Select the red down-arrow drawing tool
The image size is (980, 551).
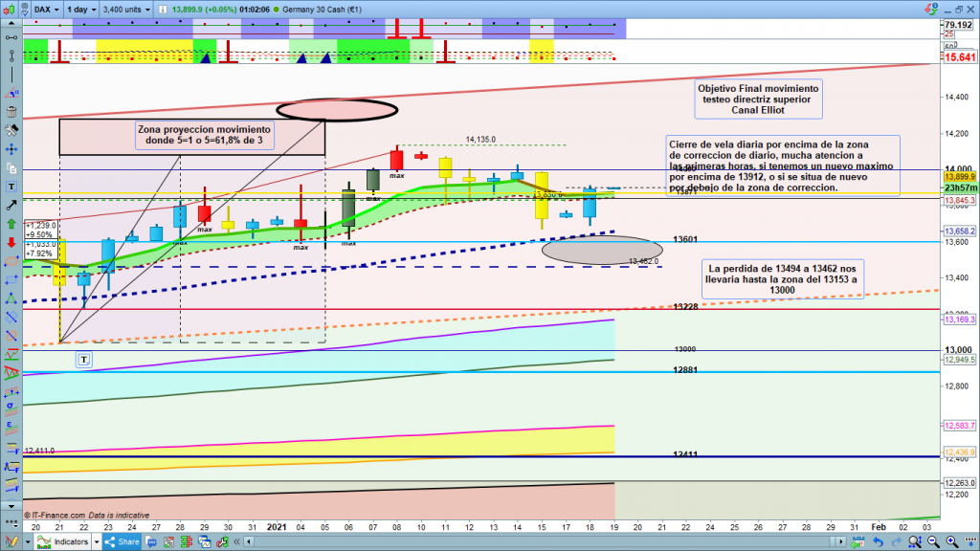(x=11, y=243)
